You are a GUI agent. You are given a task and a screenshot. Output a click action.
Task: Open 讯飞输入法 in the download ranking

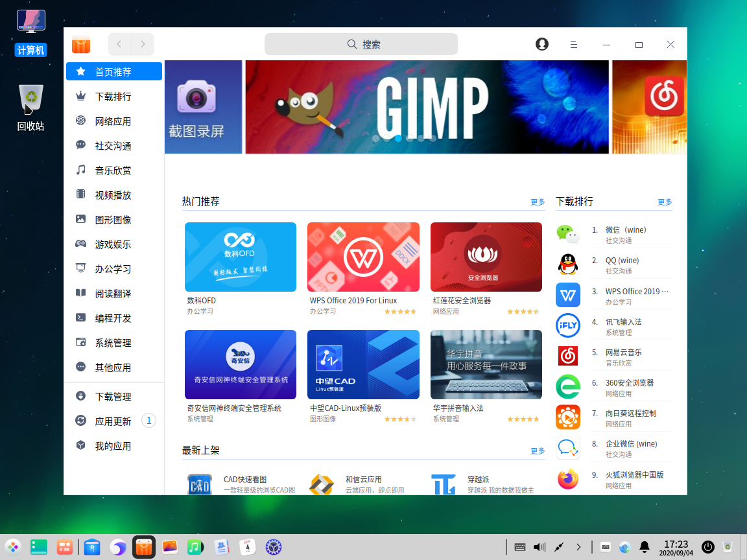click(x=614, y=326)
